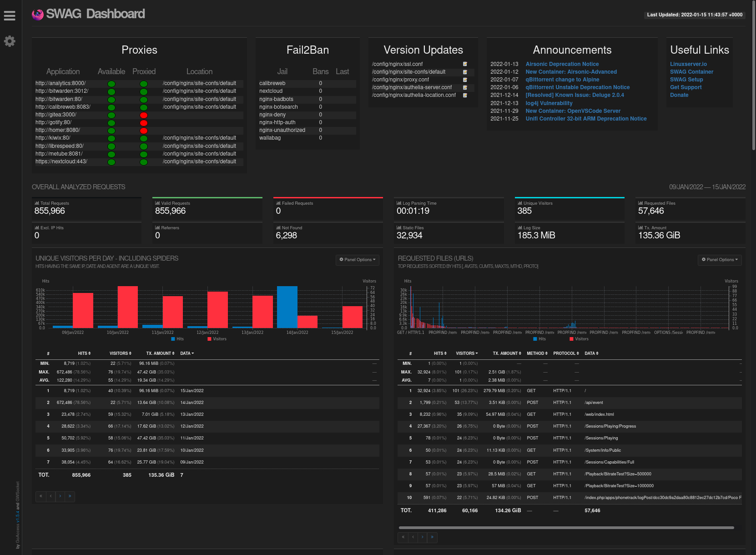This screenshot has width=756, height=555.
Task: Toggle Visitors legend in visitors chart
Action: coord(217,339)
